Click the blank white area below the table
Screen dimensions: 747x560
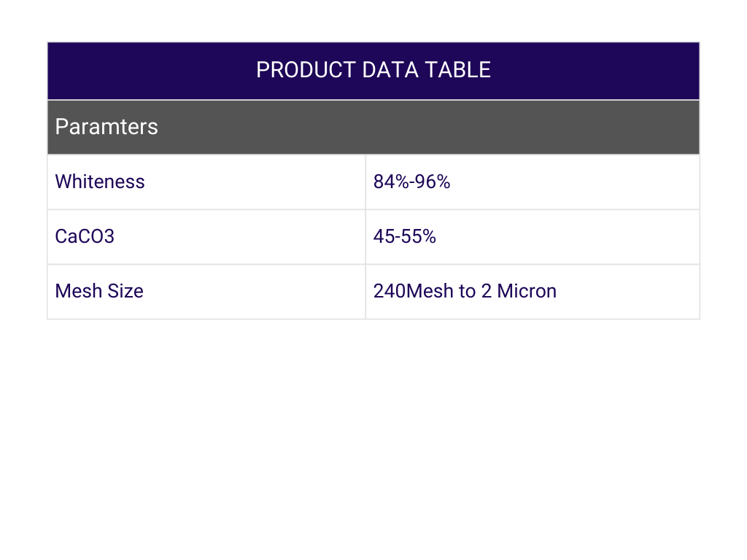click(x=373, y=437)
